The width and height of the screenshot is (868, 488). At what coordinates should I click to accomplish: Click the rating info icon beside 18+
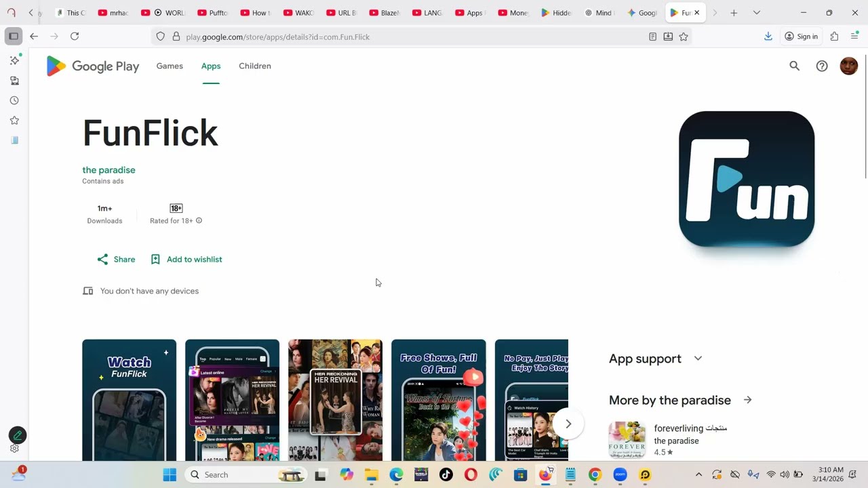199,220
